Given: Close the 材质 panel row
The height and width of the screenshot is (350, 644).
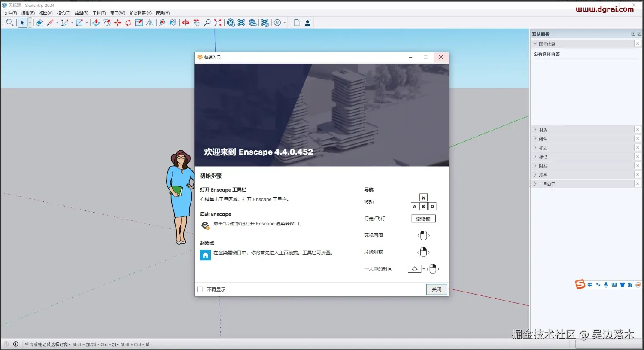Looking at the screenshot, I should (638, 130).
